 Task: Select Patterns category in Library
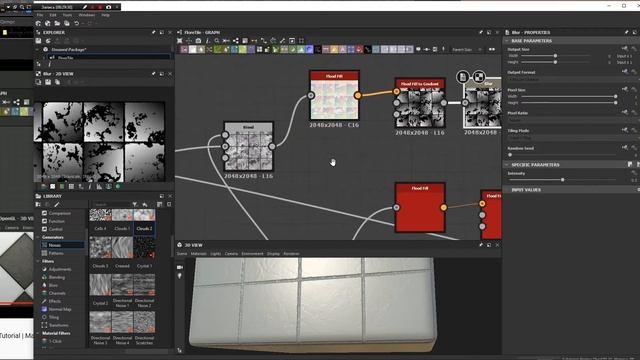tap(57, 253)
